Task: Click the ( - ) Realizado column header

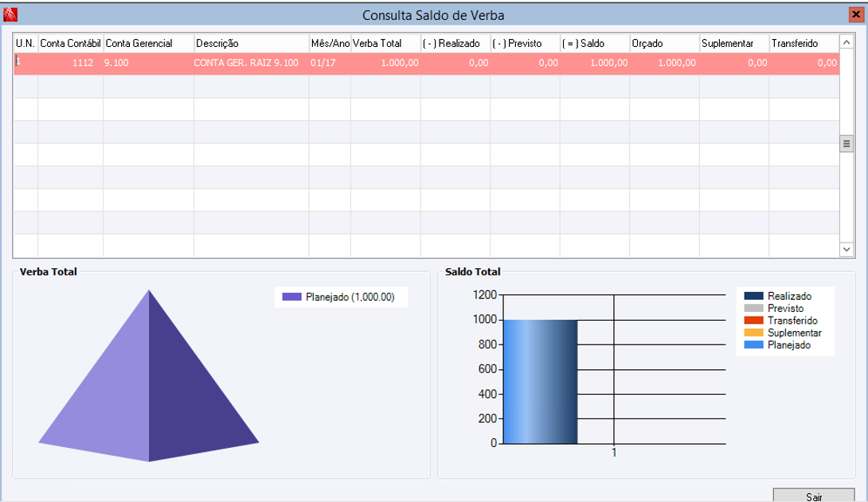Action: tap(455, 43)
